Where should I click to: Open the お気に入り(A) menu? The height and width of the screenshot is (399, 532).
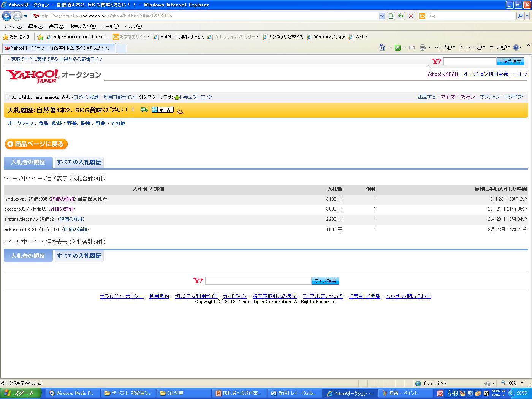coord(83,27)
